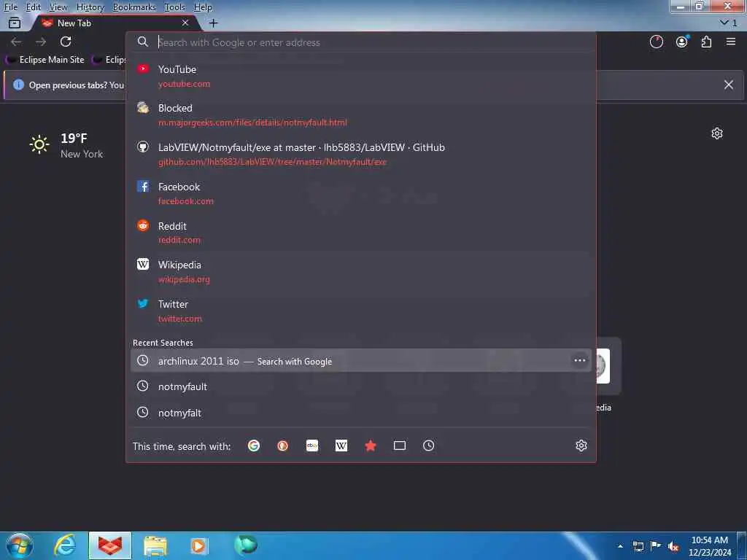Click the magnifier icon in address bar
747x560 pixels.
pyautogui.click(x=143, y=42)
